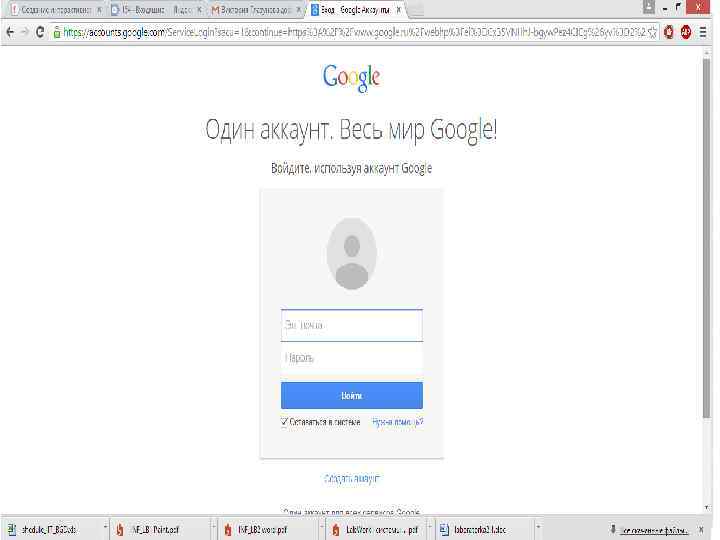Focus the email input field
The height and width of the screenshot is (540, 720).
pos(352,325)
